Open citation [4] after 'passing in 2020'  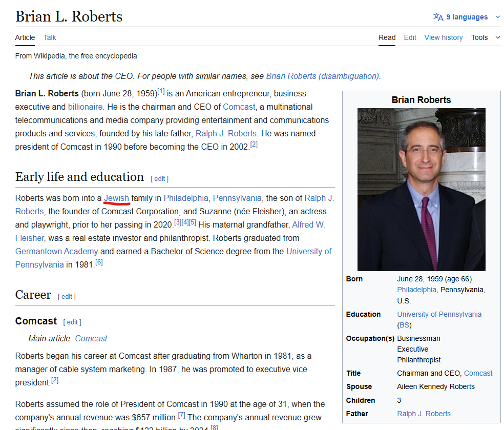pos(185,222)
